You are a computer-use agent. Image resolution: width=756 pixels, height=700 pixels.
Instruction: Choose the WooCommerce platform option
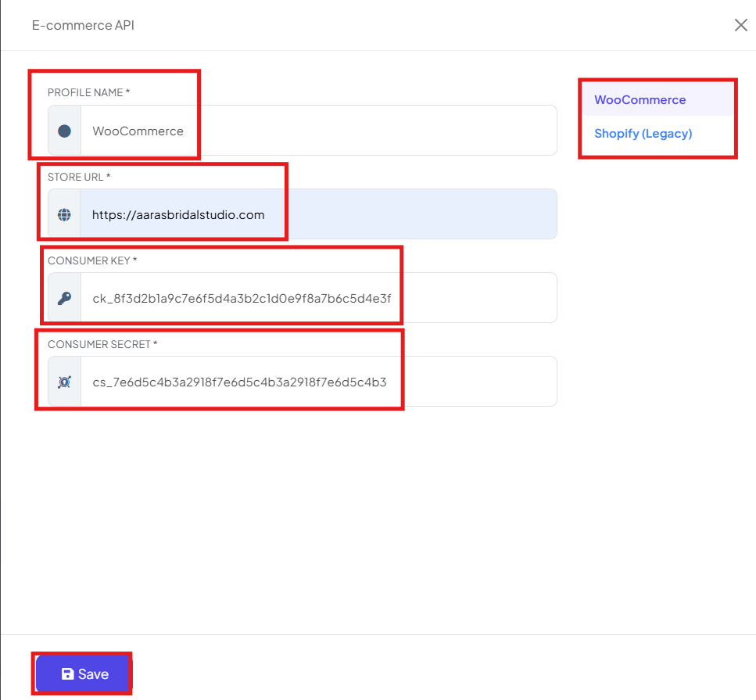pyautogui.click(x=658, y=99)
